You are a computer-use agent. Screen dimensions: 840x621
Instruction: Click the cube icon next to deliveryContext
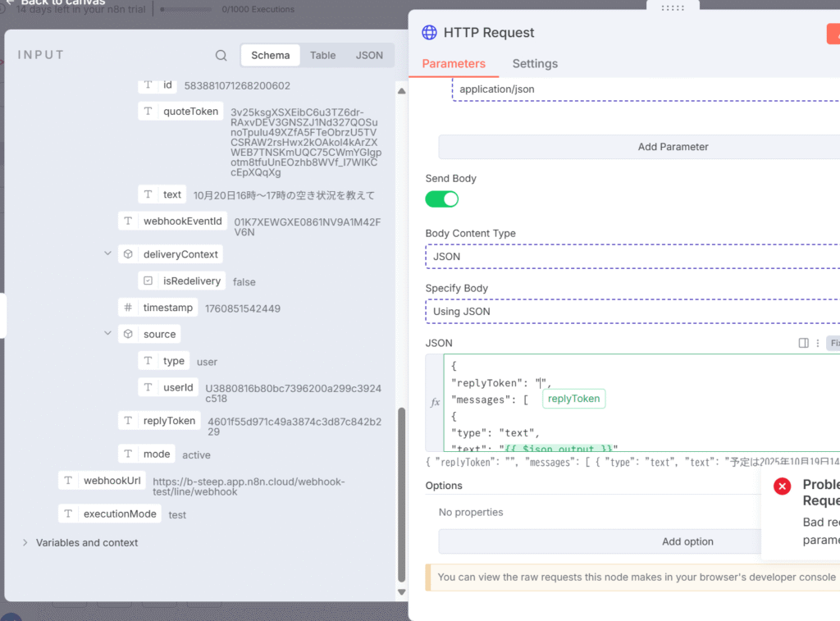click(128, 254)
